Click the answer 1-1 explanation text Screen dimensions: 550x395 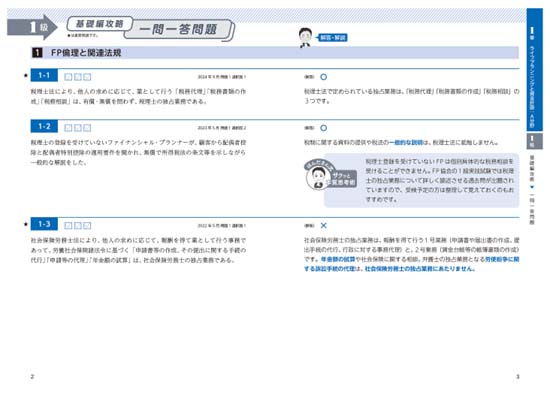pos(411,96)
